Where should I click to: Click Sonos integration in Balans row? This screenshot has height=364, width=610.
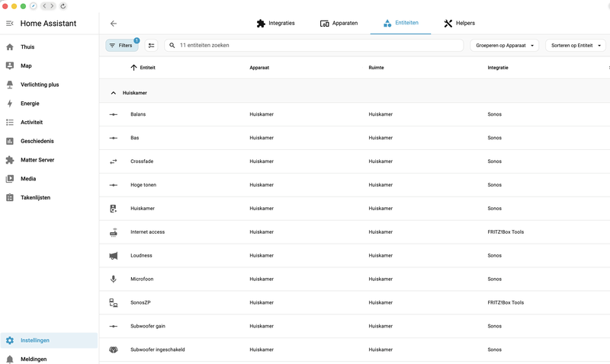(494, 114)
